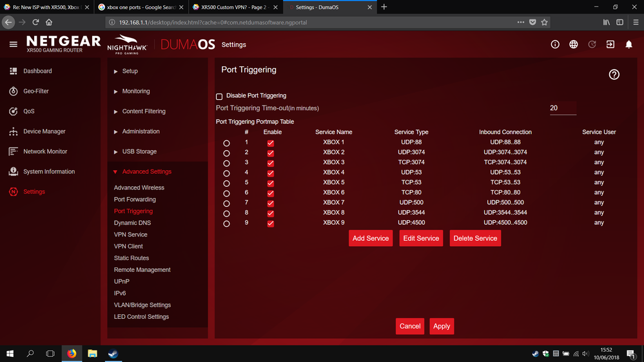Click the Edit Service button

[x=421, y=238]
